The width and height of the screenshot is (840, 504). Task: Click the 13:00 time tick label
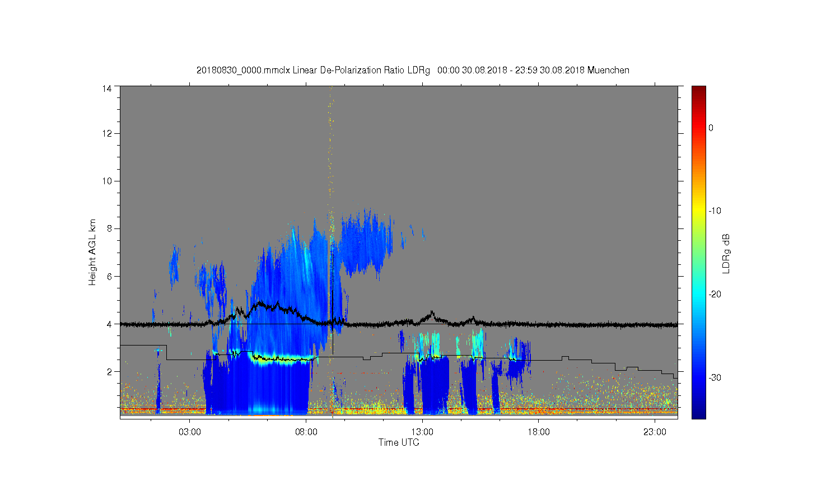[422, 432]
